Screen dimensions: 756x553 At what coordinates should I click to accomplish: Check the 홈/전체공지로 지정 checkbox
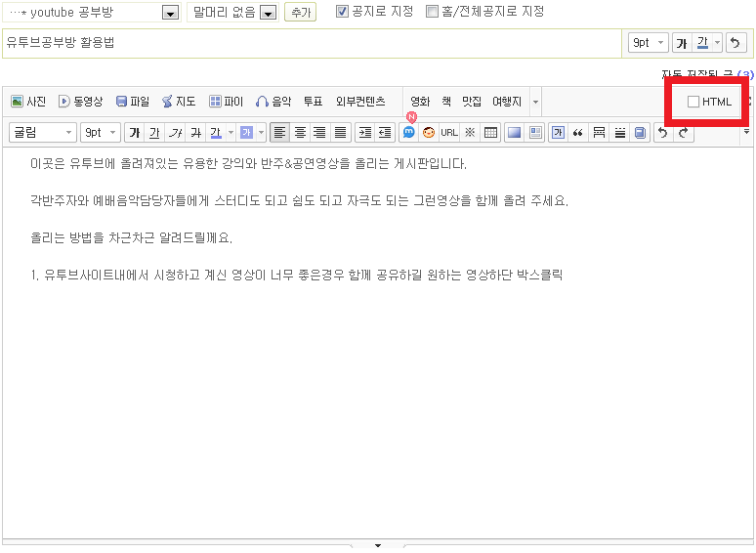pos(433,12)
